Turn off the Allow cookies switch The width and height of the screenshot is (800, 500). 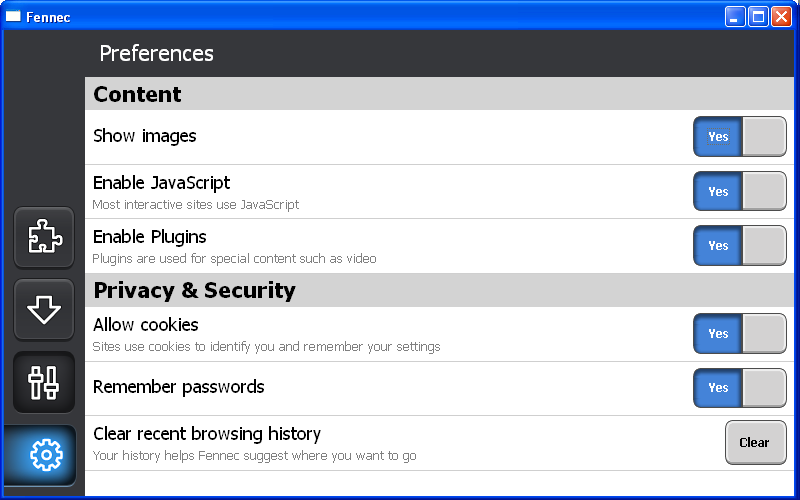739,333
